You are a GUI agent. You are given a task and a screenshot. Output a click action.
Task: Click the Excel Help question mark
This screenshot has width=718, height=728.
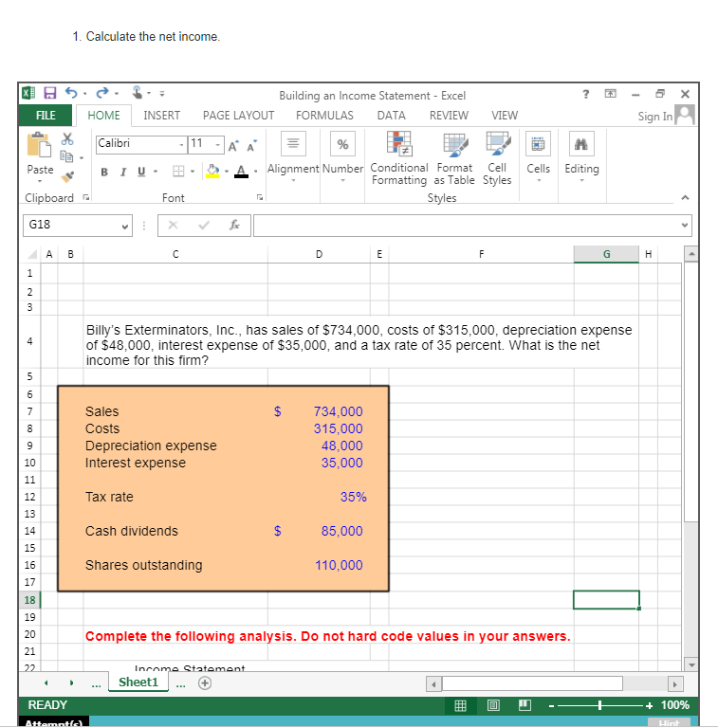[x=586, y=94]
